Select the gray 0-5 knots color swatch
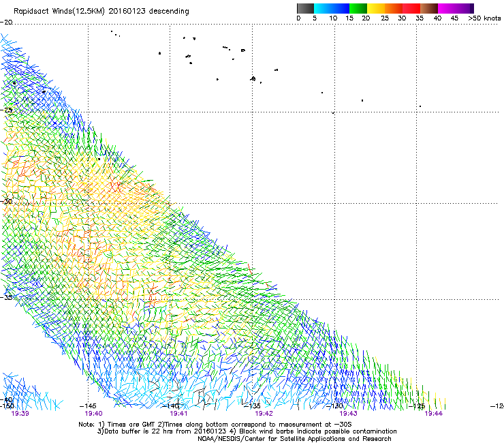Screen dimensions: 504x443 click(305, 8)
